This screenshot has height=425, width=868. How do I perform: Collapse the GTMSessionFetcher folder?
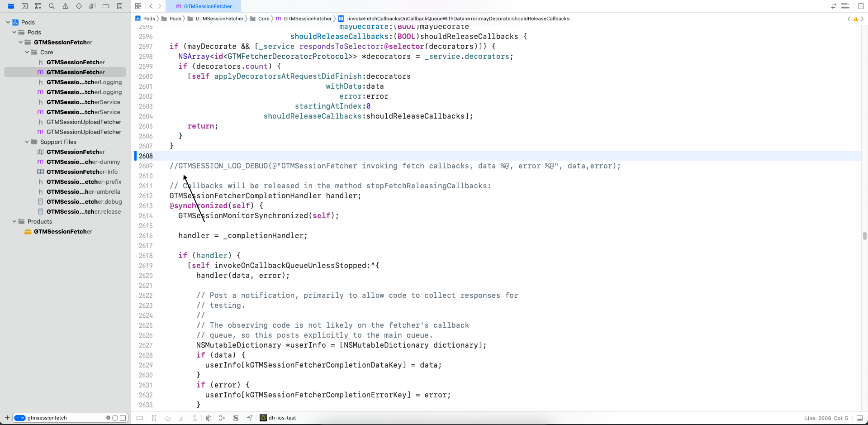click(x=20, y=42)
